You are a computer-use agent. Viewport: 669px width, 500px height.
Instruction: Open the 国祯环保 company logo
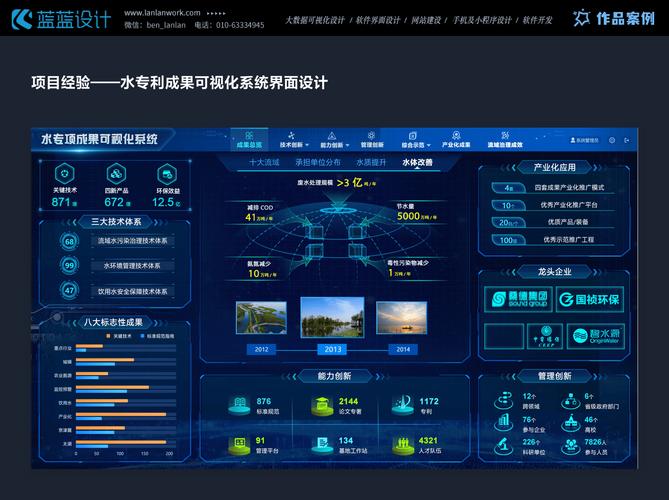click(589, 299)
